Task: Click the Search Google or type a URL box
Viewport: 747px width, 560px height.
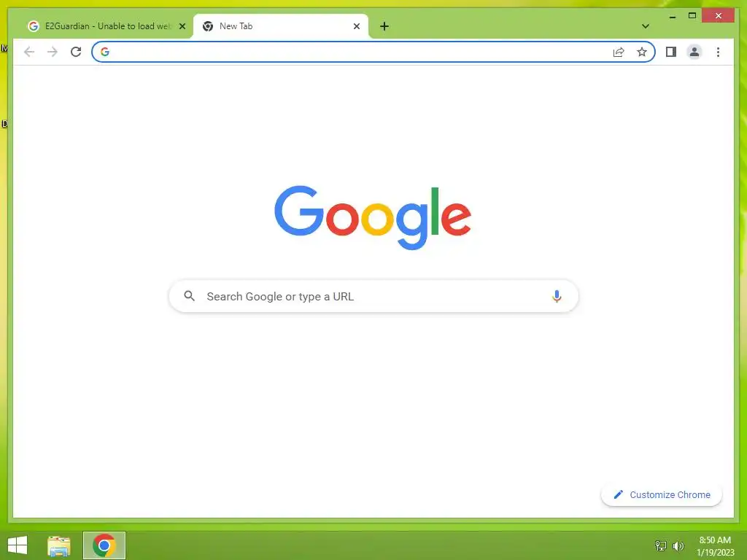Action: coord(373,296)
